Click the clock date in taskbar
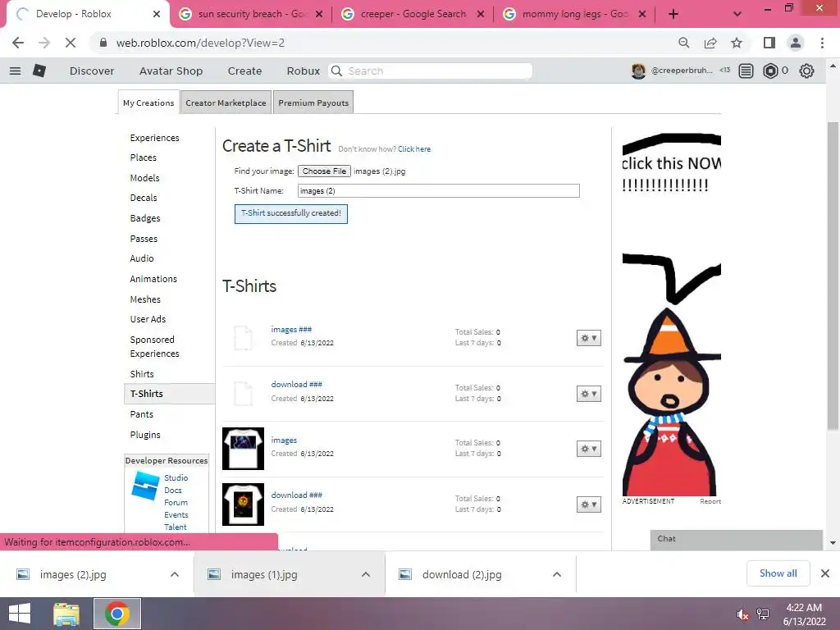Image resolution: width=840 pixels, height=630 pixels. click(x=804, y=614)
